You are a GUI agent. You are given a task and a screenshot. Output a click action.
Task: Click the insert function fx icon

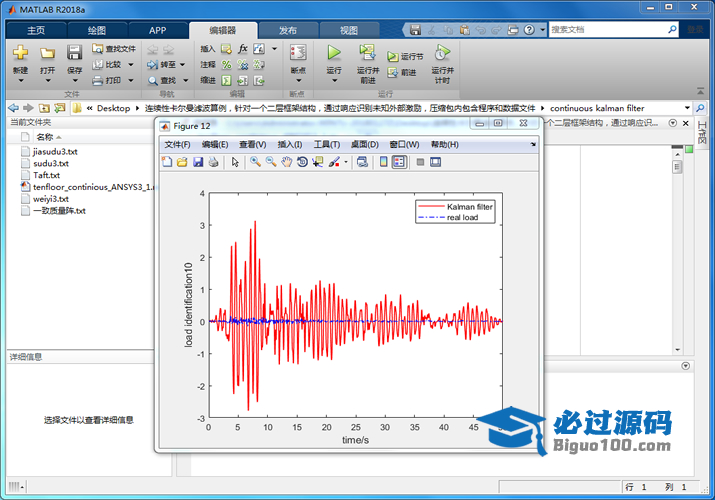243,48
